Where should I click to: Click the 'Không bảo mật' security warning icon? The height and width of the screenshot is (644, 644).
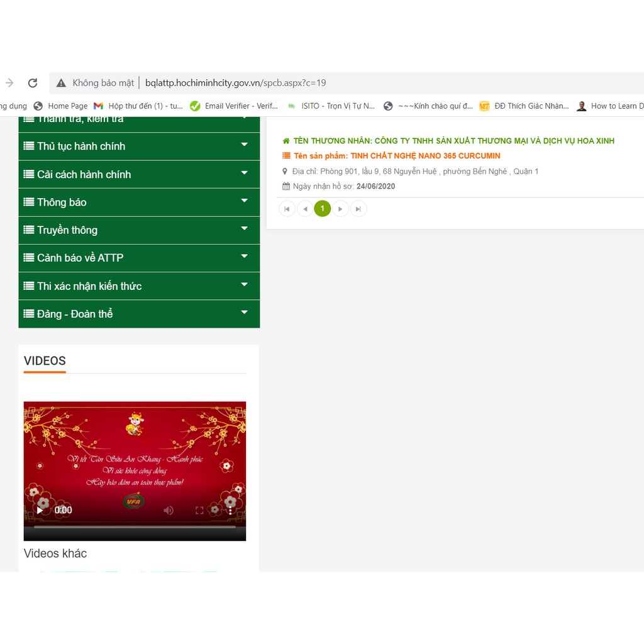click(x=61, y=83)
